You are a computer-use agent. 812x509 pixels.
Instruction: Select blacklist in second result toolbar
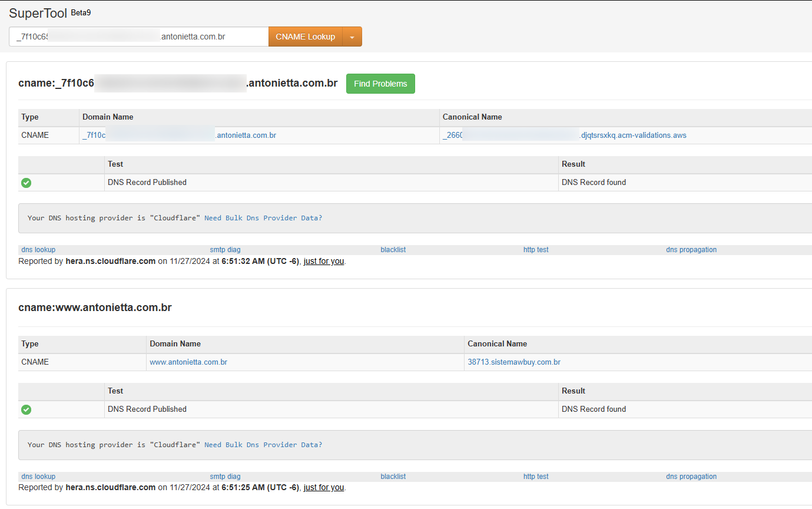[x=393, y=477]
